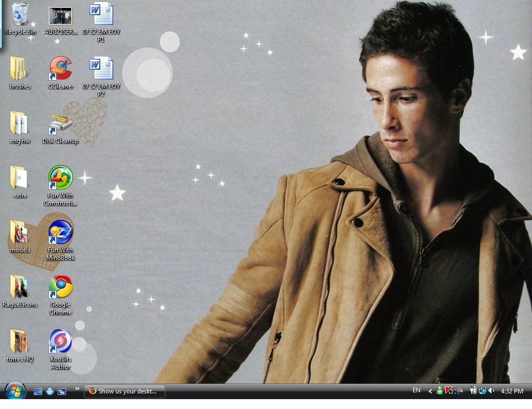Select the CCleaner shortcut icon
The width and height of the screenshot is (532, 409).
[x=61, y=69]
